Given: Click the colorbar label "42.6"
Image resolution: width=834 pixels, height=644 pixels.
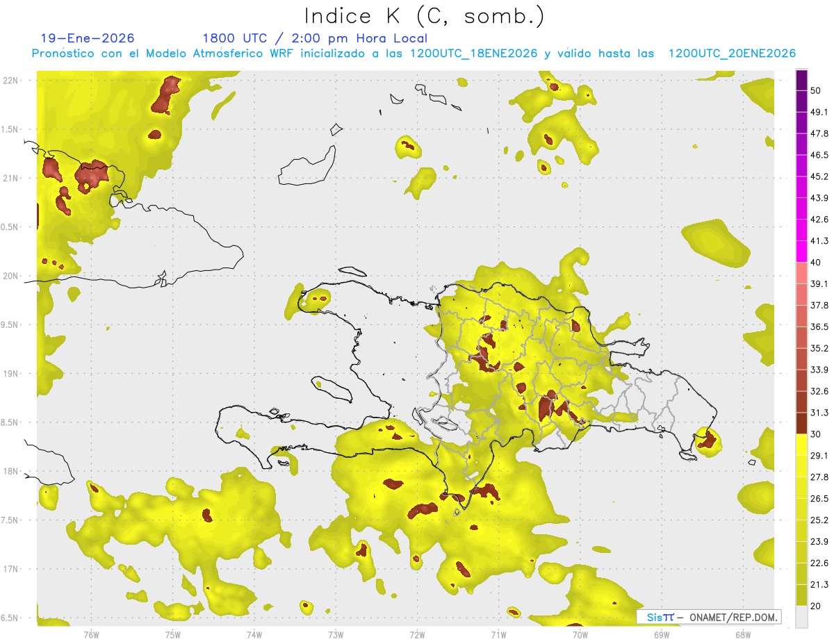Looking at the screenshot, I should click(819, 220).
